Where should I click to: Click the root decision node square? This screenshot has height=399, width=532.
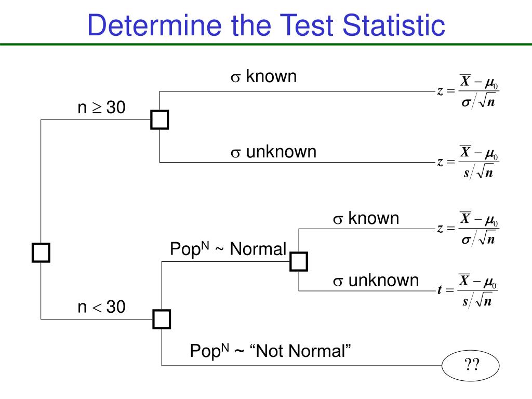41,252
